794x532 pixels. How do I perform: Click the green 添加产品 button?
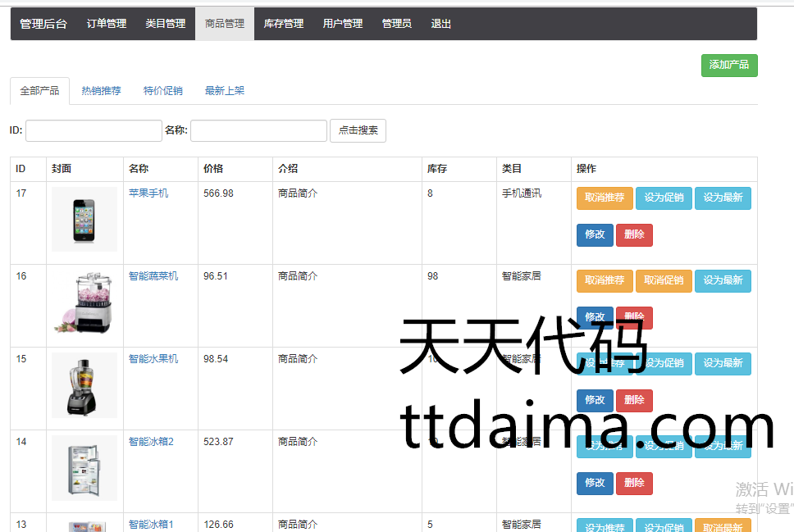click(728, 65)
